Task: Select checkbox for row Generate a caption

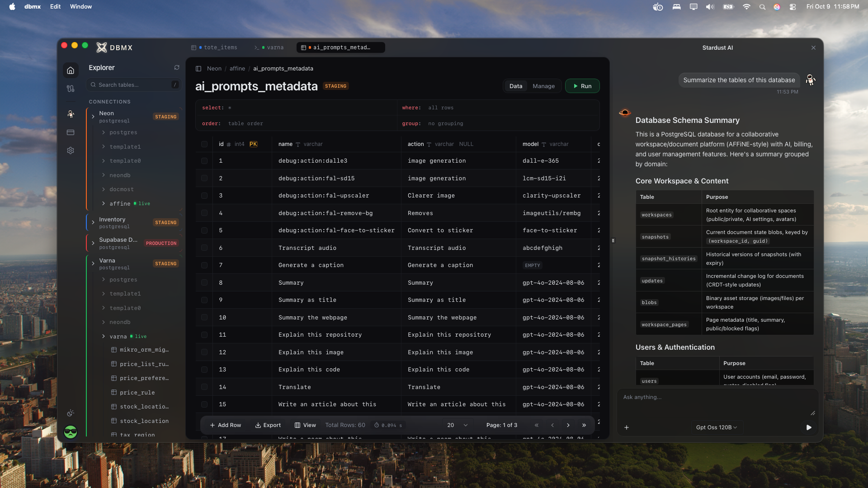Action: pos(204,265)
